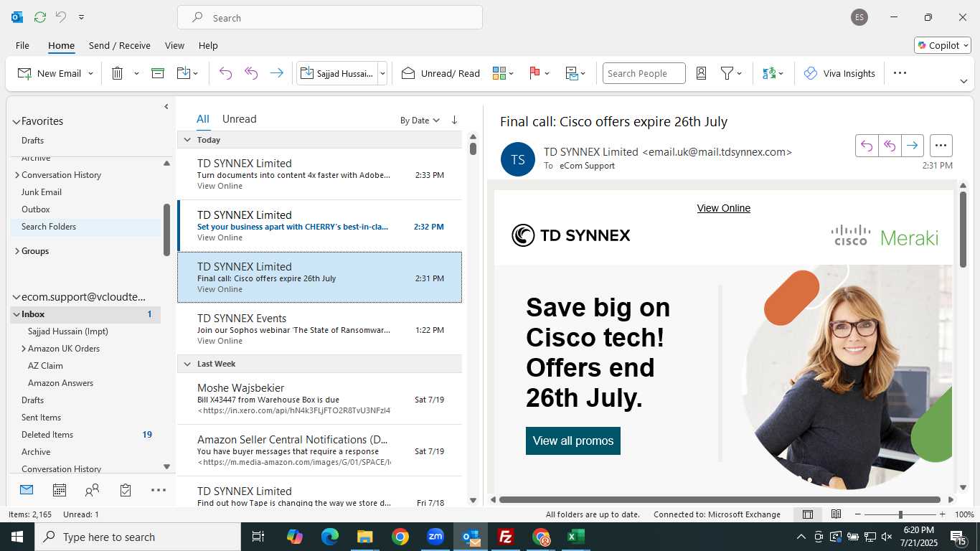Switch to Calendar view icon
Image resolution: width=980 pixels, height=551 pixels.
60,490
